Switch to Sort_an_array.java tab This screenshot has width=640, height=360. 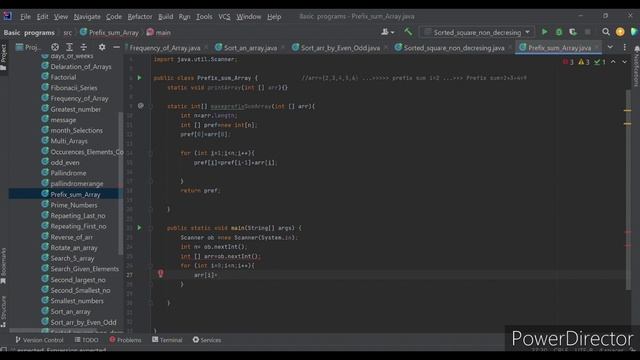(250, 48)
